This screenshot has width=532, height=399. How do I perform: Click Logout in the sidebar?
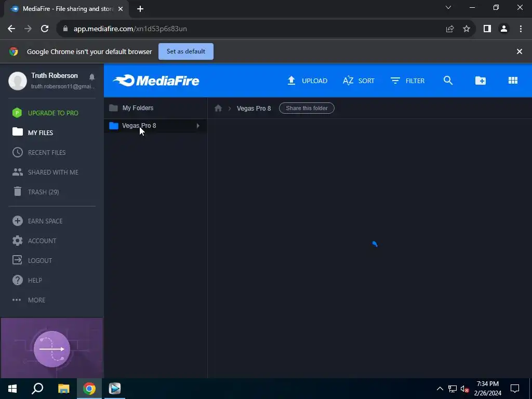point(32,260)
